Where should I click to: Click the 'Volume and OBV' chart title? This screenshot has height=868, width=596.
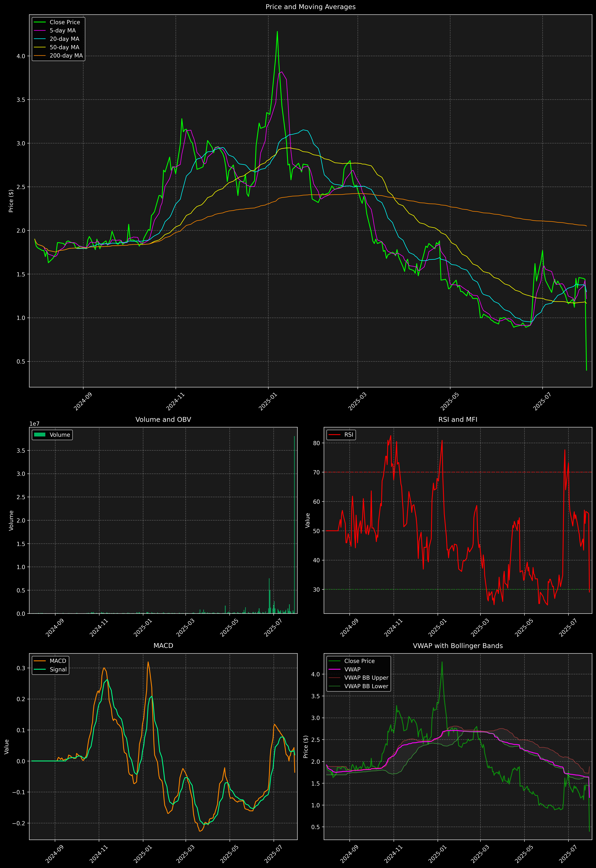163,419
